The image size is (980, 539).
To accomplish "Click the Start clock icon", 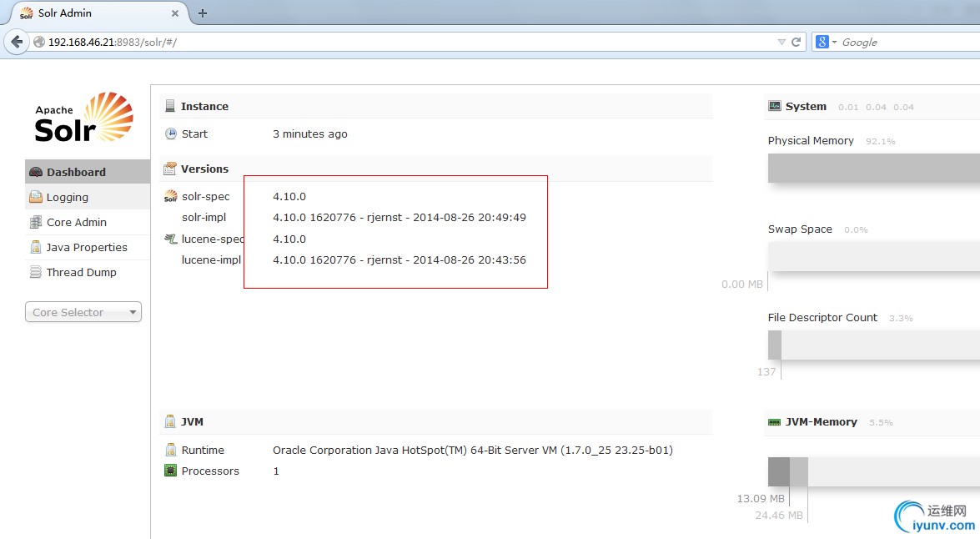I will (171, 133).
